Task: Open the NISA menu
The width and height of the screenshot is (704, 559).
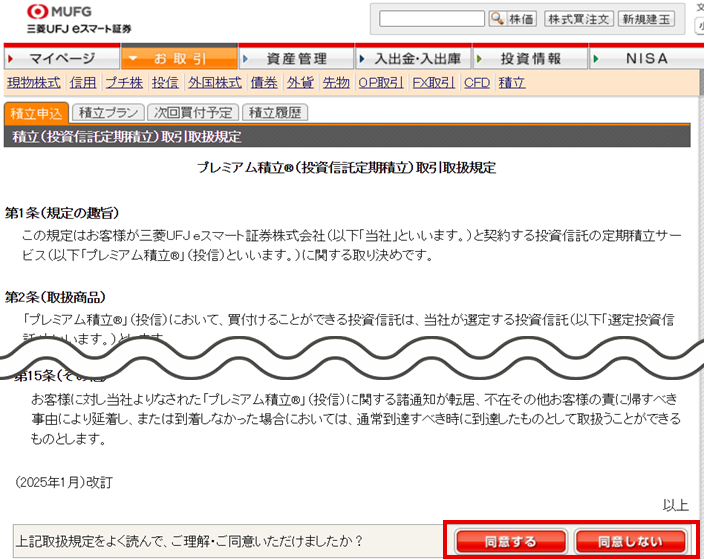Action: coord(645,59)
